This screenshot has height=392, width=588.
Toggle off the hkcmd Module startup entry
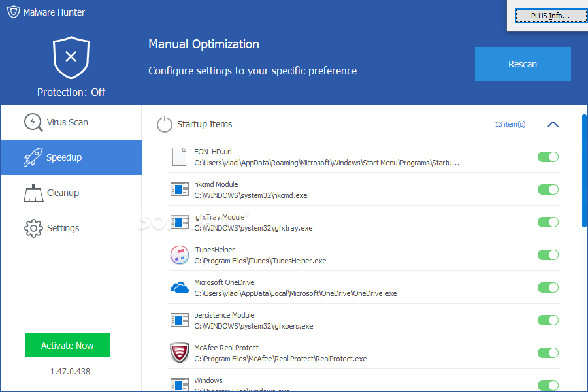pos(547,189)
